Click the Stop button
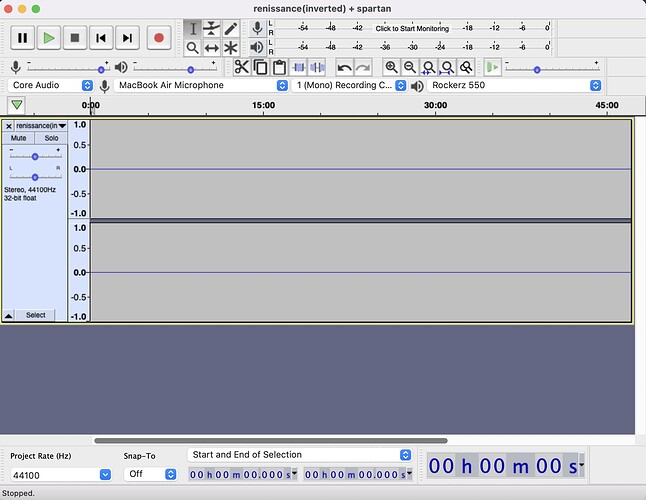646x500 pixels. 75,38
